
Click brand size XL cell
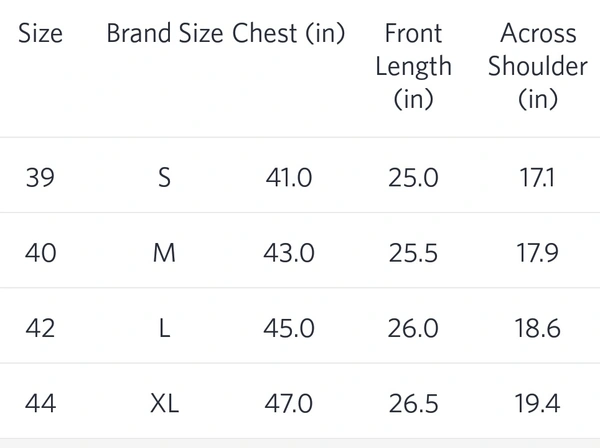[x=165, y=404]
